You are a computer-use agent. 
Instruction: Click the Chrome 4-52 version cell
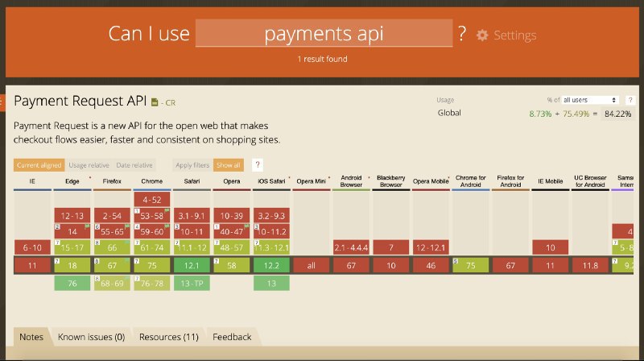point(152,199)
